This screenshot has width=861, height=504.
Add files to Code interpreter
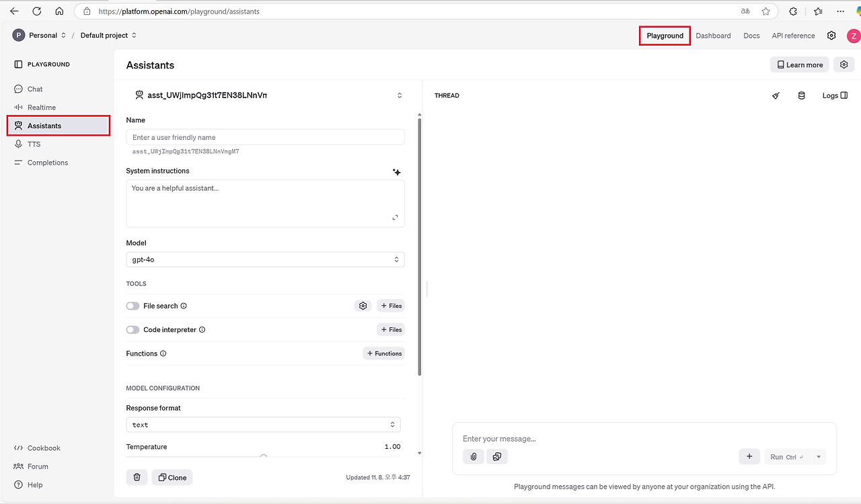click(x=390, y=330)
